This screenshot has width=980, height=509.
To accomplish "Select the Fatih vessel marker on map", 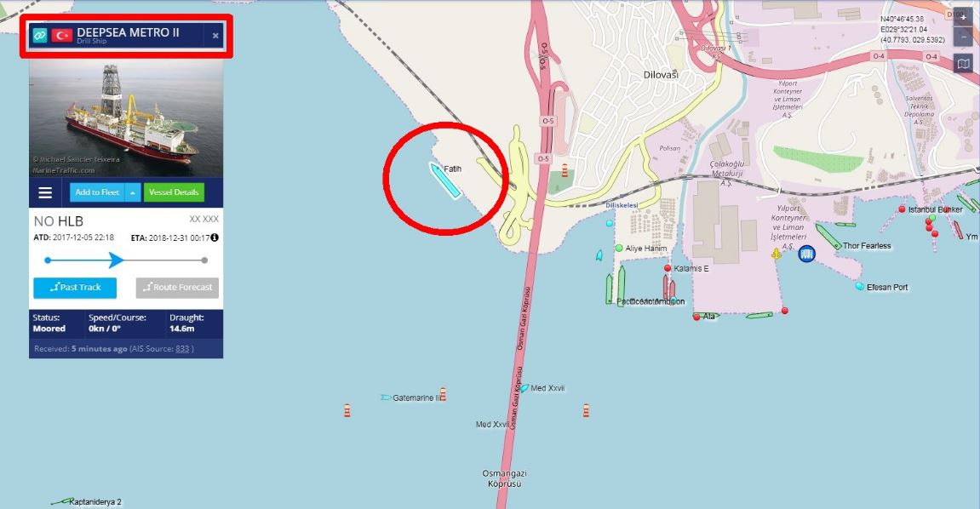I will [445, 180].
